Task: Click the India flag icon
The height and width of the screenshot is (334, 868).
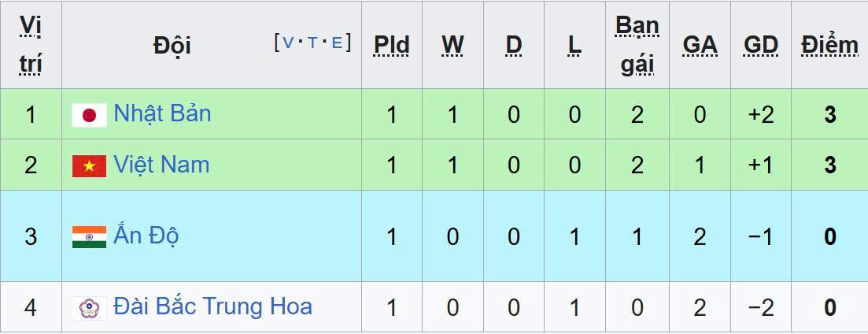Action: pyautogui.click(x=89, y=237)
